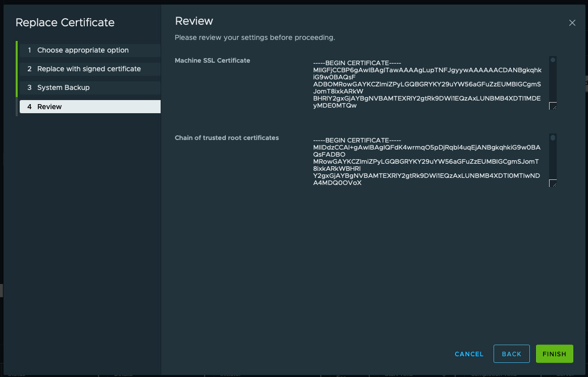Go back to the previous wizard step
The width and height of the screenshot is (588, 377).
point(511,354)
